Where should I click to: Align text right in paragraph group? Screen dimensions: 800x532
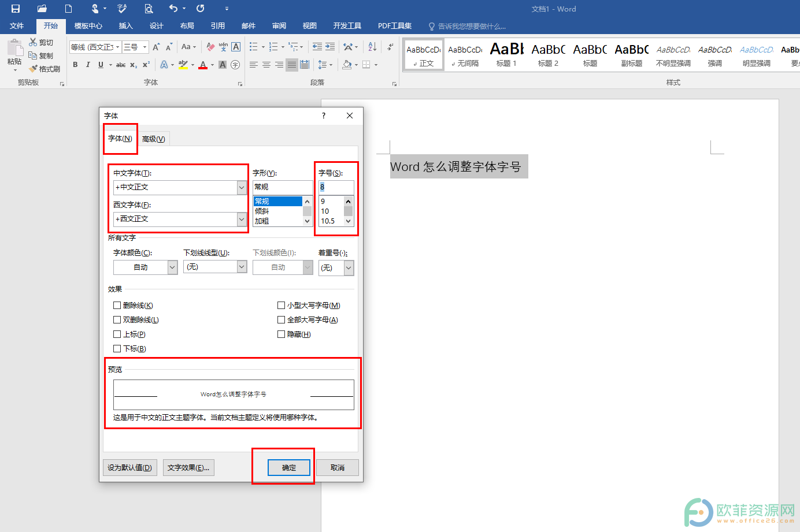point(279,65)
